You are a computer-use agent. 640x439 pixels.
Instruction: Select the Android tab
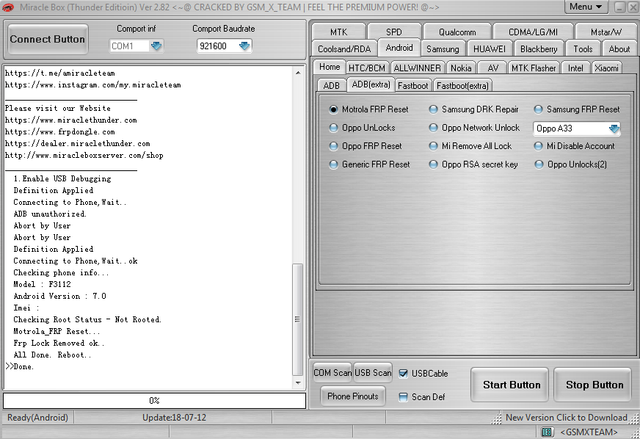[x=399, y=48]
